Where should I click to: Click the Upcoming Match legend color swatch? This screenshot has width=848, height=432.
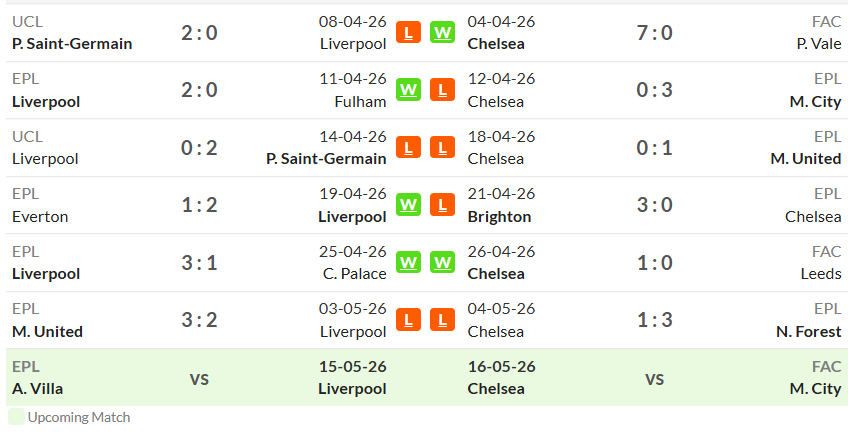click(x=16, y=417)
